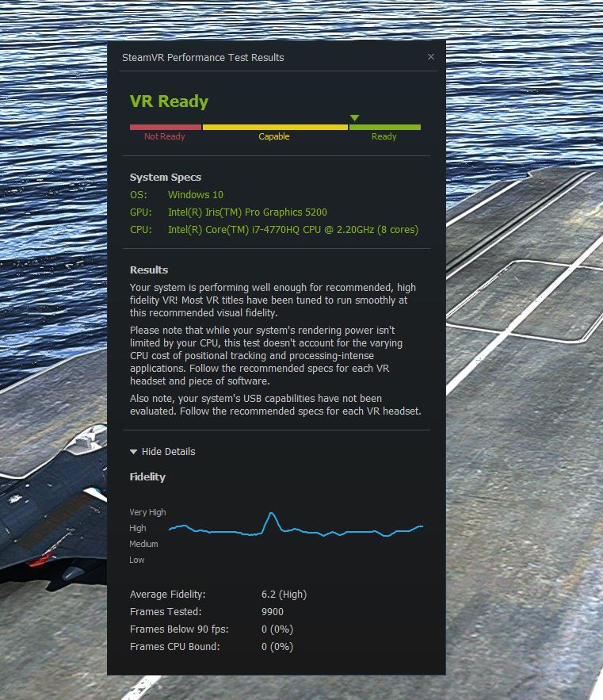Viewport: 603px width, 700px height.
Task: Click the Very High fidelity axis label
Action: (x=147, y=512)
